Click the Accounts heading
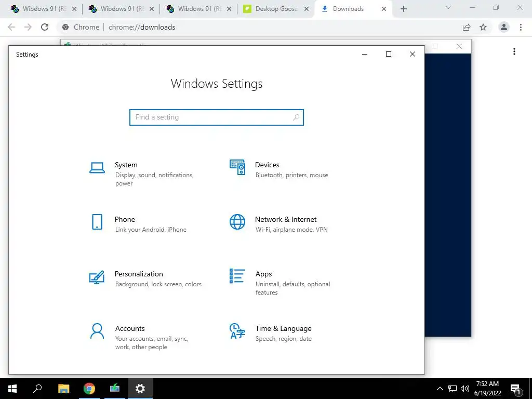The height and width of the screenshot is (399, 532). pos(130,328)
